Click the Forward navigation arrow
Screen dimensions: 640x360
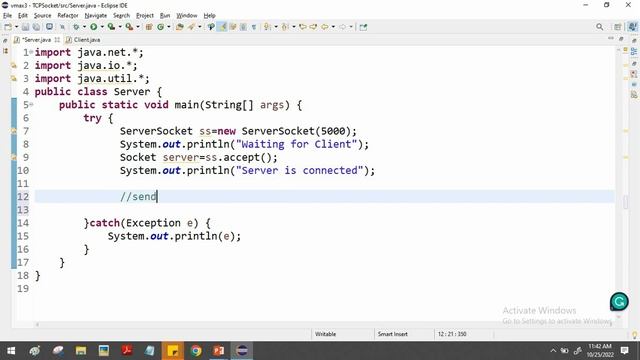pos(342,27)
